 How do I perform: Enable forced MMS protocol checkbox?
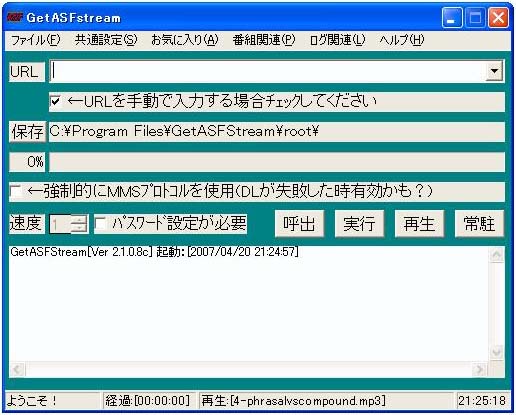pyautogui.click(x=16, y=191)
